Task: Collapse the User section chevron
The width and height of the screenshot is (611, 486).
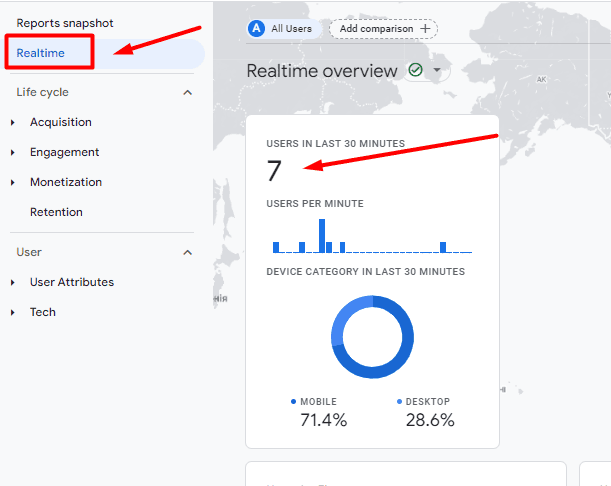Action: point(187,253)
